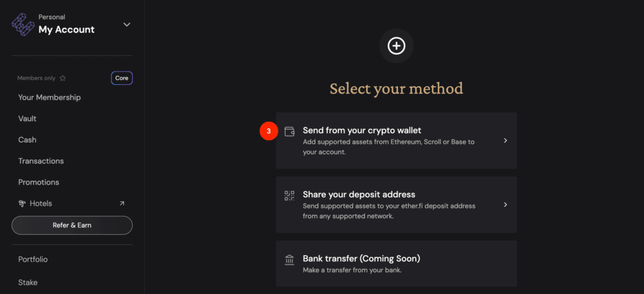The width and height of the screenshot is (644, 294).
Task: Click the wallet icon beside Send from crypto wallet
Action: (x=289, y=132)
